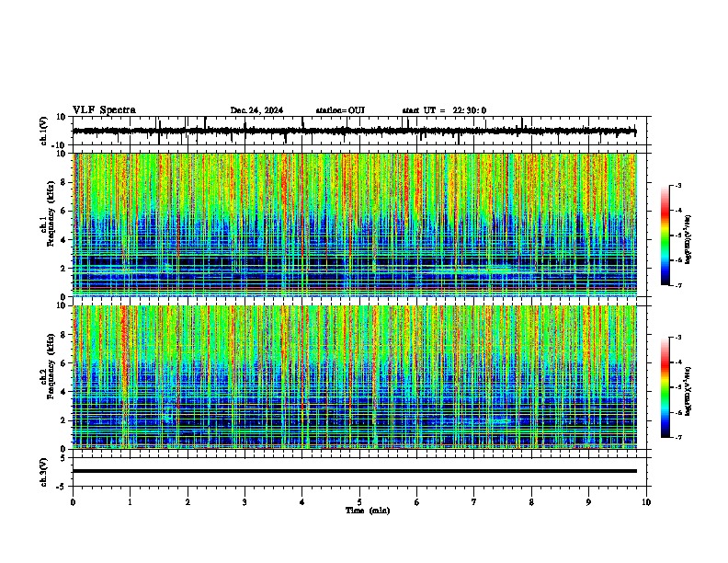This screenshot has width=728, height=563.
Task: Click the time axis tick label "8"
Action: point(531,502)
